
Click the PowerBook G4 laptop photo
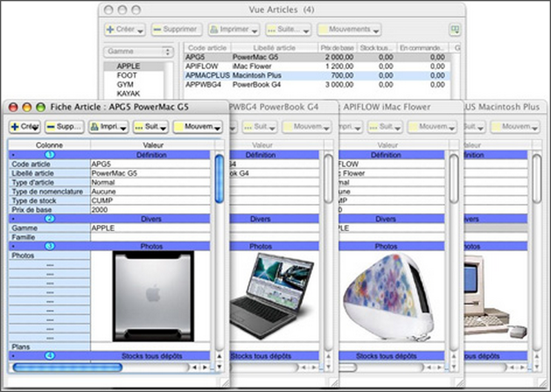(x=272, y=296)
